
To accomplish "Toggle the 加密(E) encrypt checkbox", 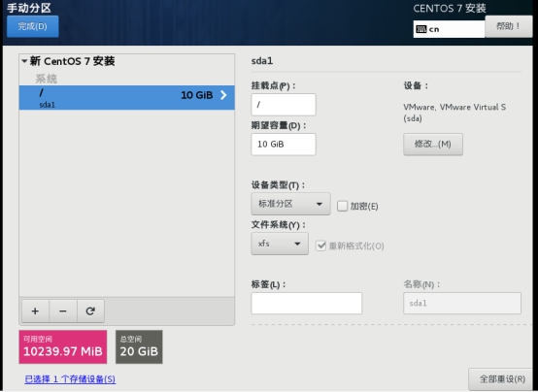I will pyautogui.click(x=342, y=206).
